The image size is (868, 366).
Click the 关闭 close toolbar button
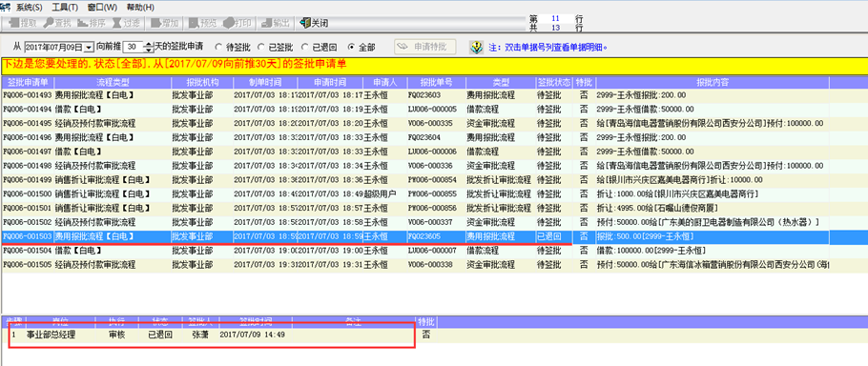tap(314, 23)
